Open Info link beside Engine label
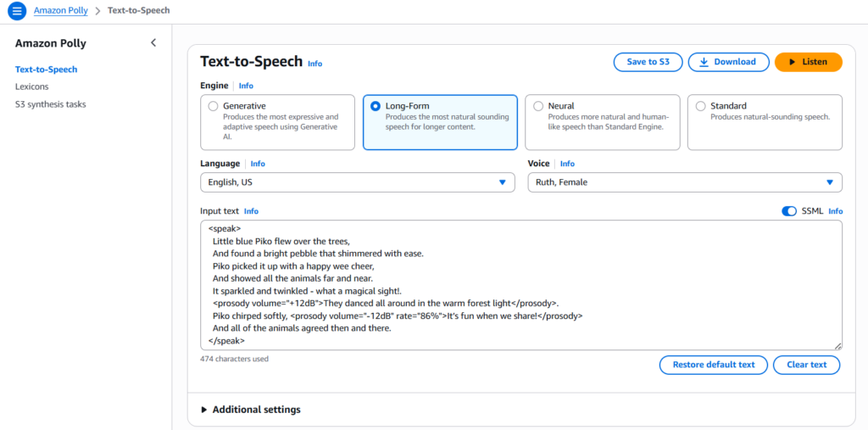Viewport: 868px width, 430px height. point(246,86)
